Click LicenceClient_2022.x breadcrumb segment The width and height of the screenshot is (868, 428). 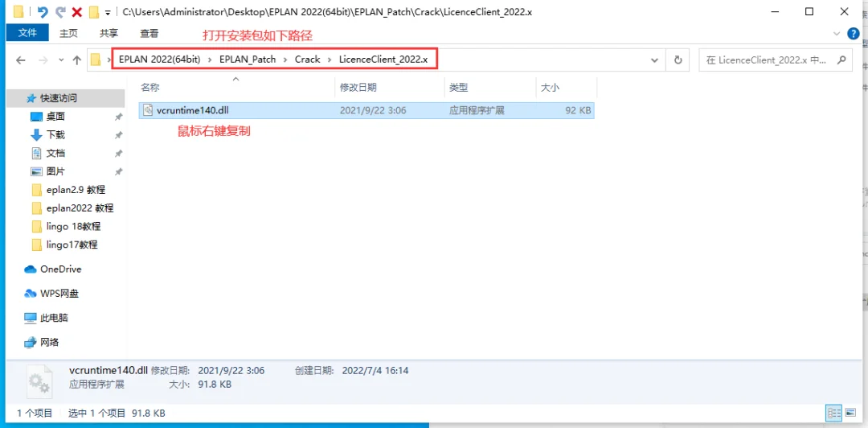click(383, 60)
